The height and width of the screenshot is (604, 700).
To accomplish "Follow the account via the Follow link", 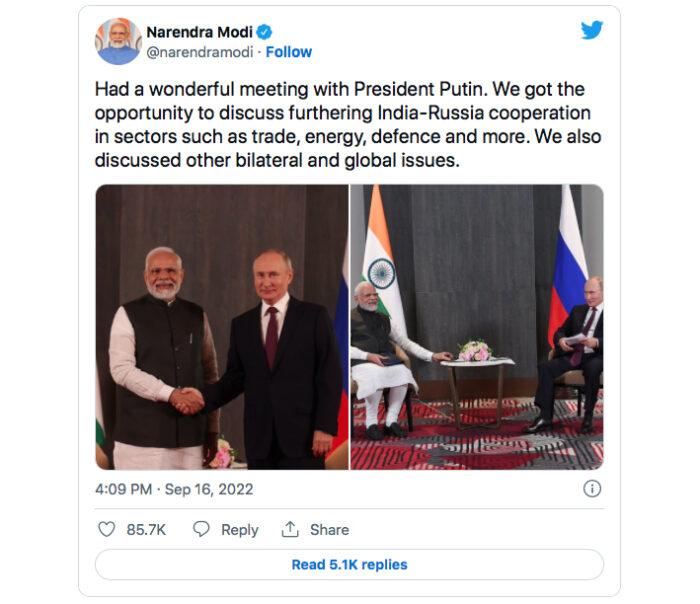I will point(289,52).
